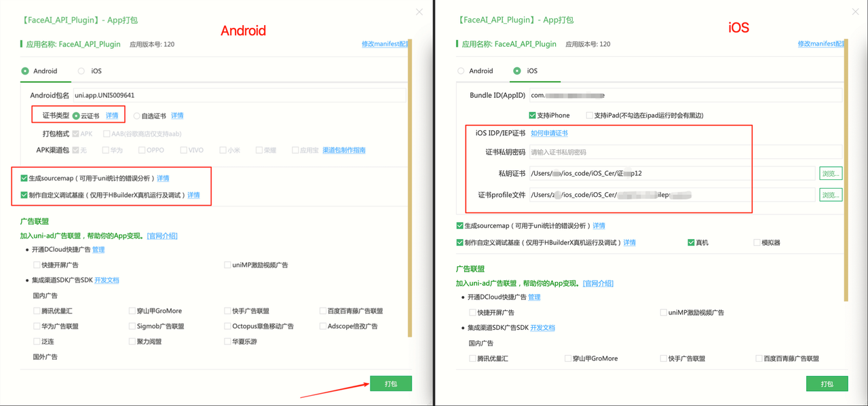Enable the 支持iPad checkbox

pos(589,115)
